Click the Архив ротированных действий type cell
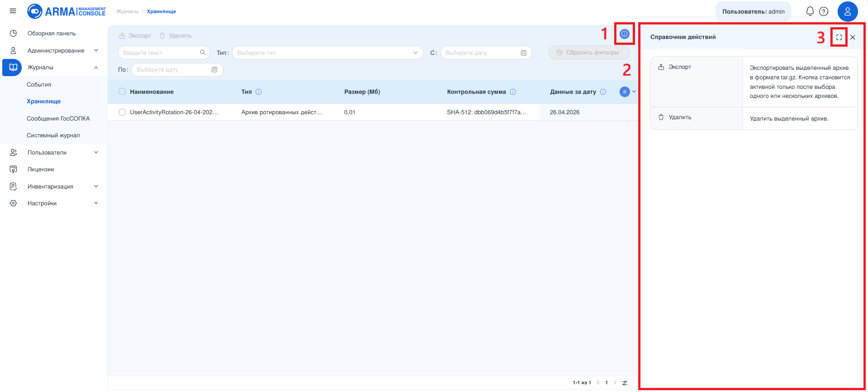 click(281, 112)
